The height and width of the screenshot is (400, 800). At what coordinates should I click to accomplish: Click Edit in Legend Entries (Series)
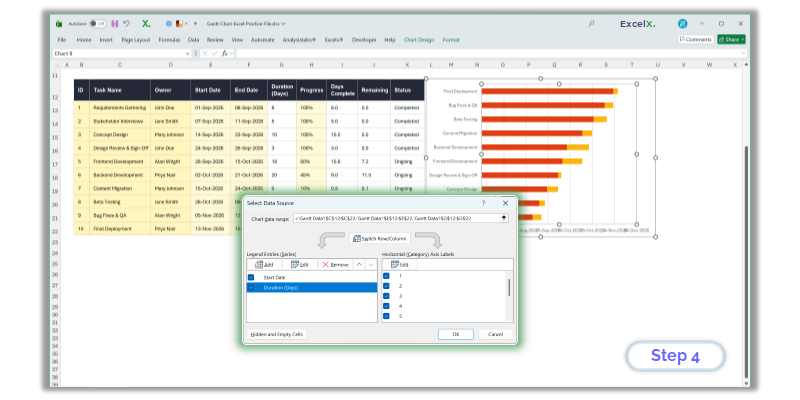[300, 264]
